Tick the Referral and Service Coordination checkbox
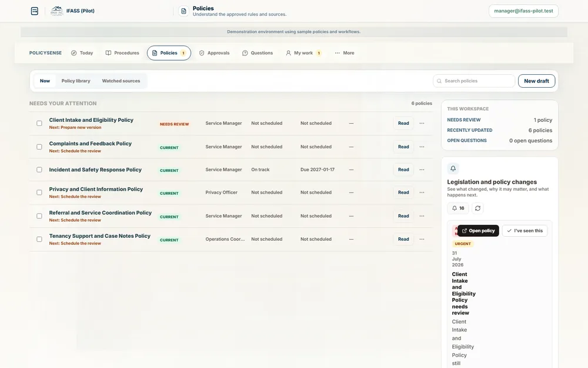The image size is (588, 368). (x=39, y=216)
